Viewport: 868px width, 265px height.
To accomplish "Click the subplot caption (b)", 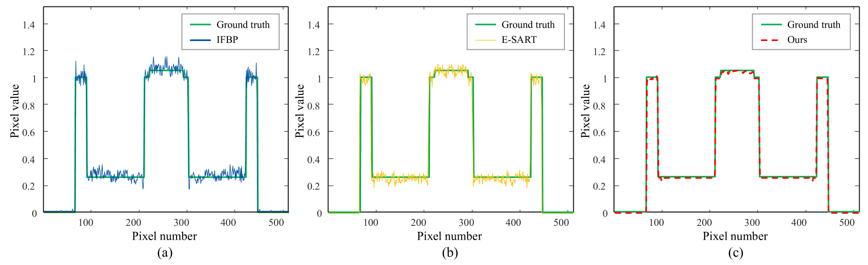I will pos(450,253).
